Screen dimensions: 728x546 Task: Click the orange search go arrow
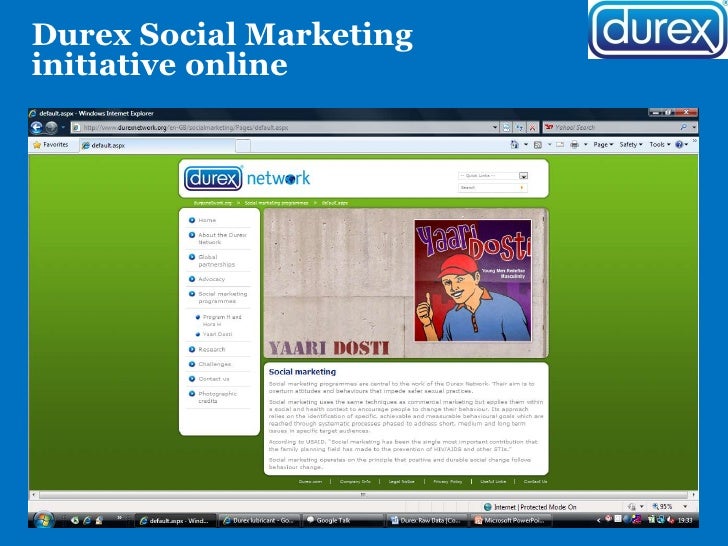522,188
